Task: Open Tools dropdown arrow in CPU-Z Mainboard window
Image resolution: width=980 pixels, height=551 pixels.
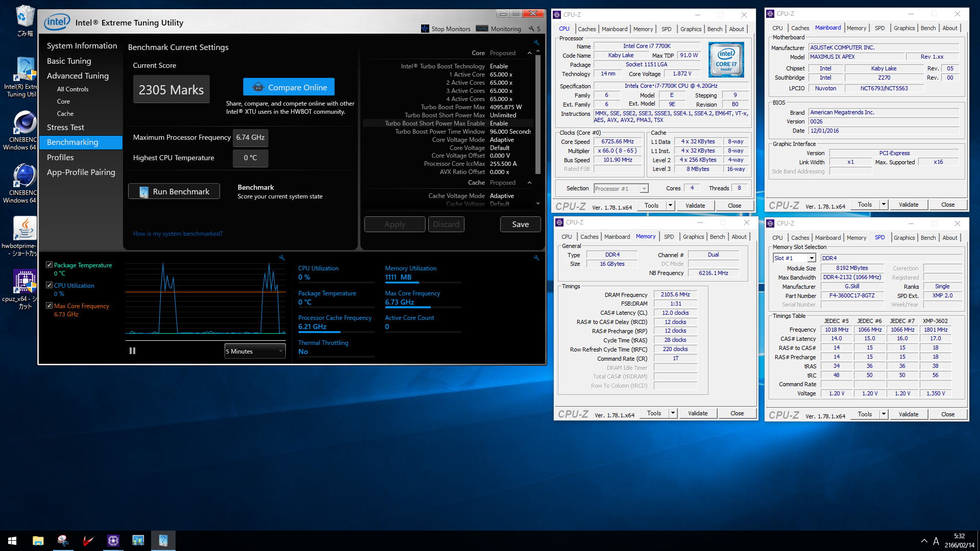Action: click(884, 205)
